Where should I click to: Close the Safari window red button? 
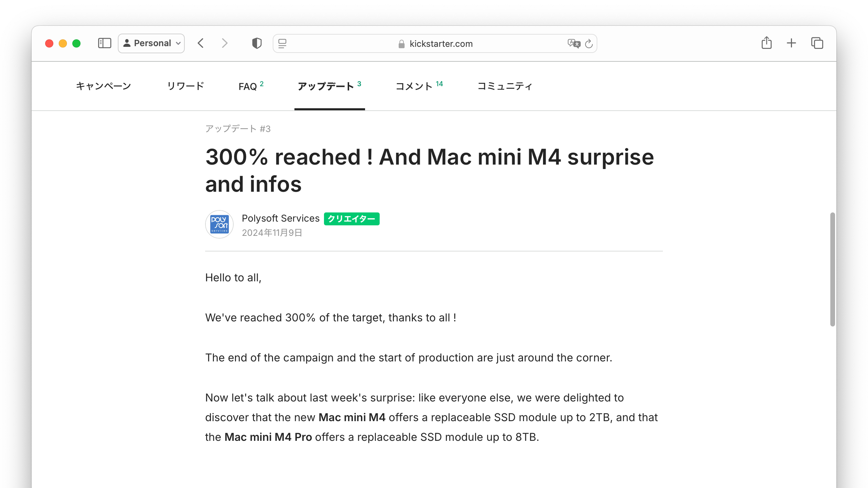pyautogui.click(x=49, y=43)
